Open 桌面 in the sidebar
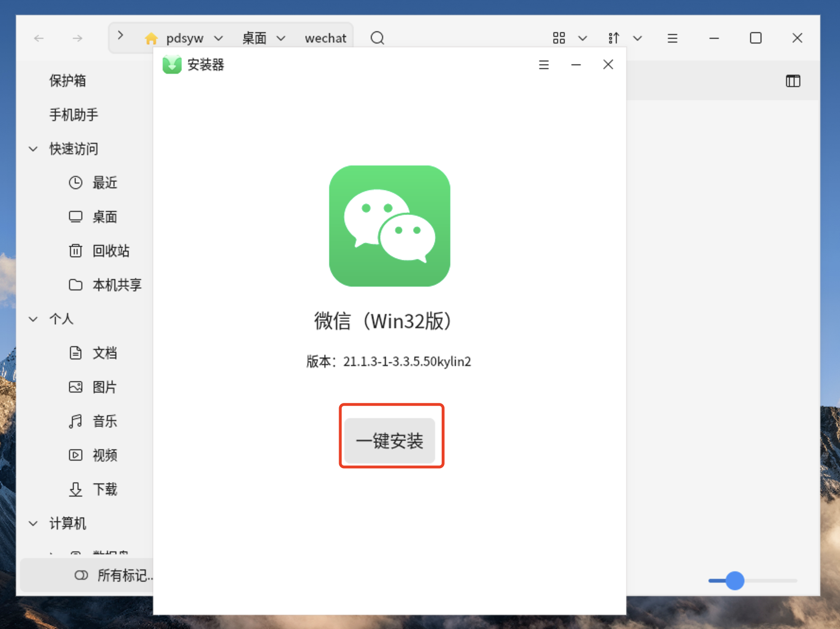Screen dimensions: 840x629 (x=105, y=217)
